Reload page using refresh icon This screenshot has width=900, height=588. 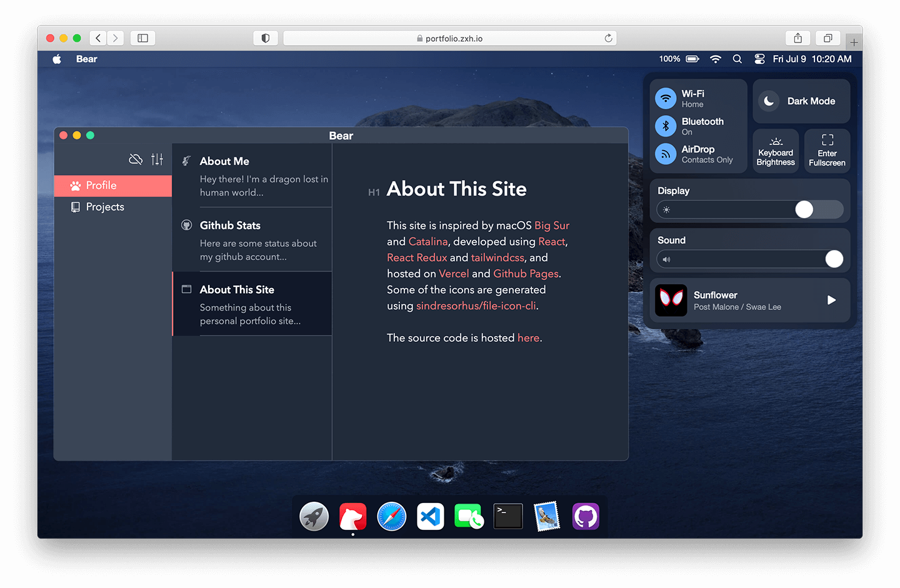[x=608, y=38]
